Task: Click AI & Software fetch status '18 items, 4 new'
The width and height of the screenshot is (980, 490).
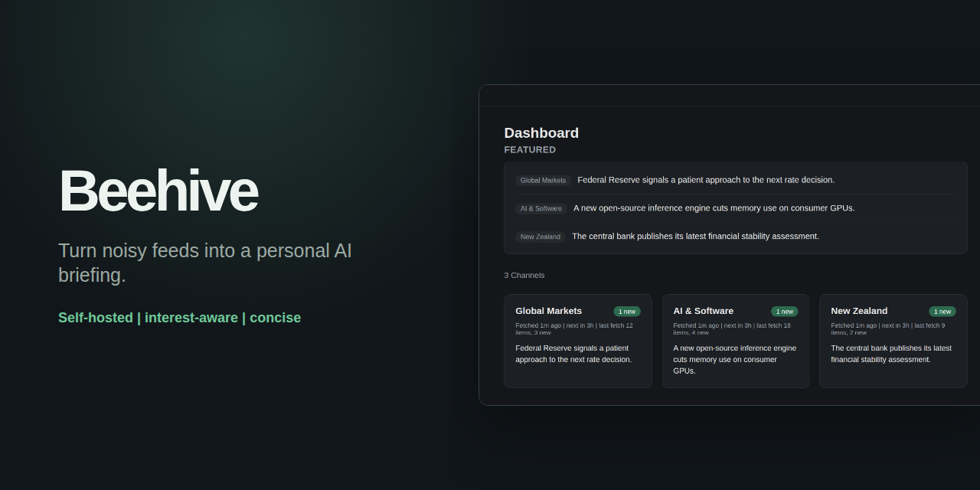Action: tap(732, 328)
